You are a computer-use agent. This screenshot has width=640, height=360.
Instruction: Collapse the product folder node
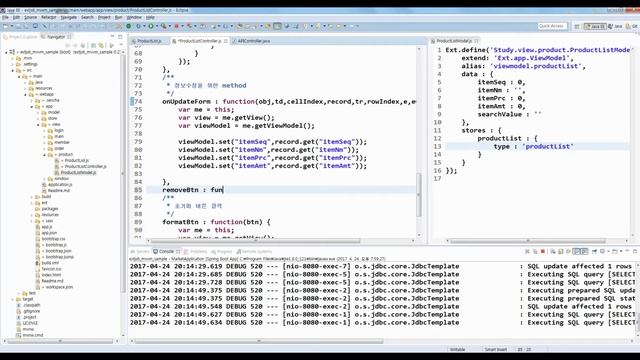point(44,155)
